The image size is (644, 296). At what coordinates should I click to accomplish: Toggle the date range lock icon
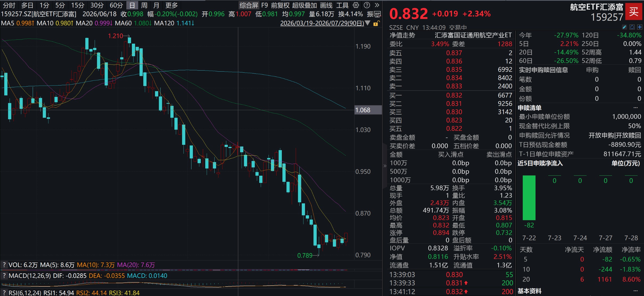(x=376, y=23)
